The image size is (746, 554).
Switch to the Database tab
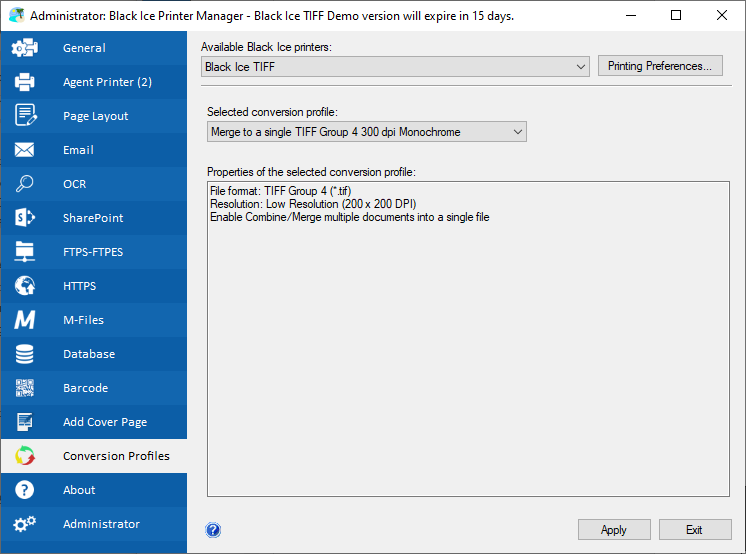coord(89,354)
